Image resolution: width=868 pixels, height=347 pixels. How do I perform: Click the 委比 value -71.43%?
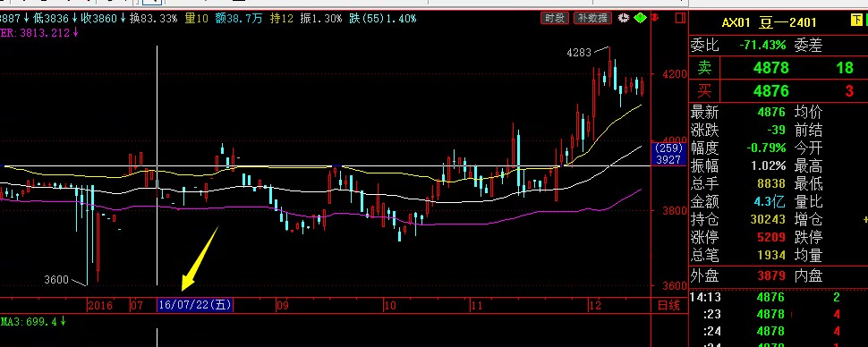pos(762,45)
